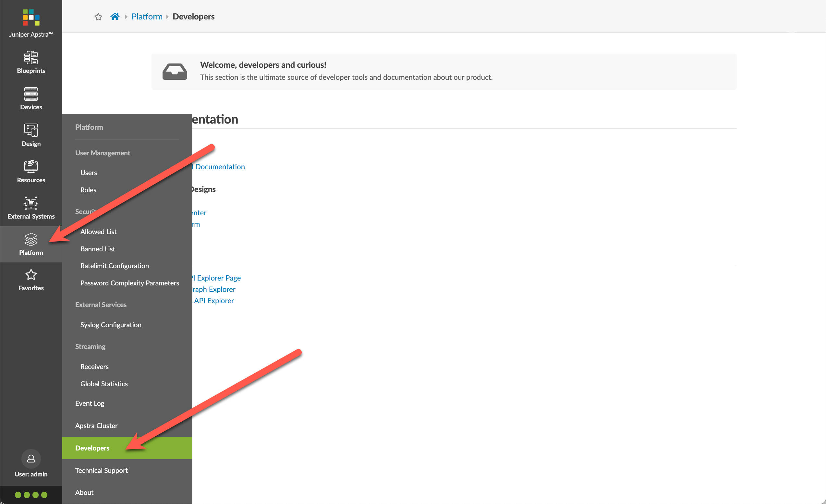The width and height of the screenshot is (826, 504).
Task: Open the Devices sidebar icon
Action: click(x=31, y=94)
